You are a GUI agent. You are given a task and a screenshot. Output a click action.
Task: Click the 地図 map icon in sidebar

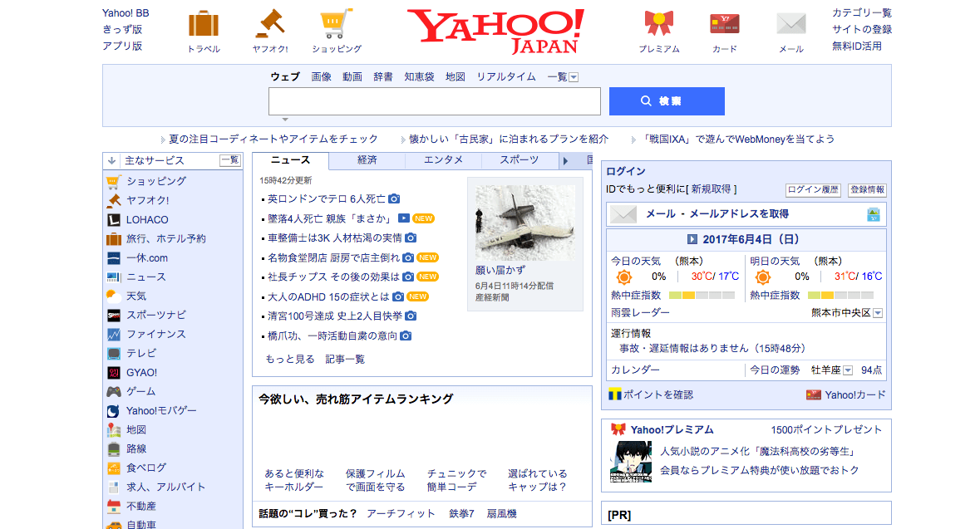114,429
